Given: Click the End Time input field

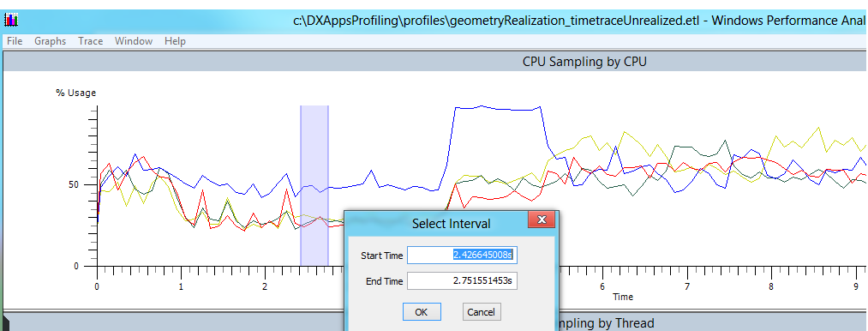Looking at the screenshot, I should (462, 281).
